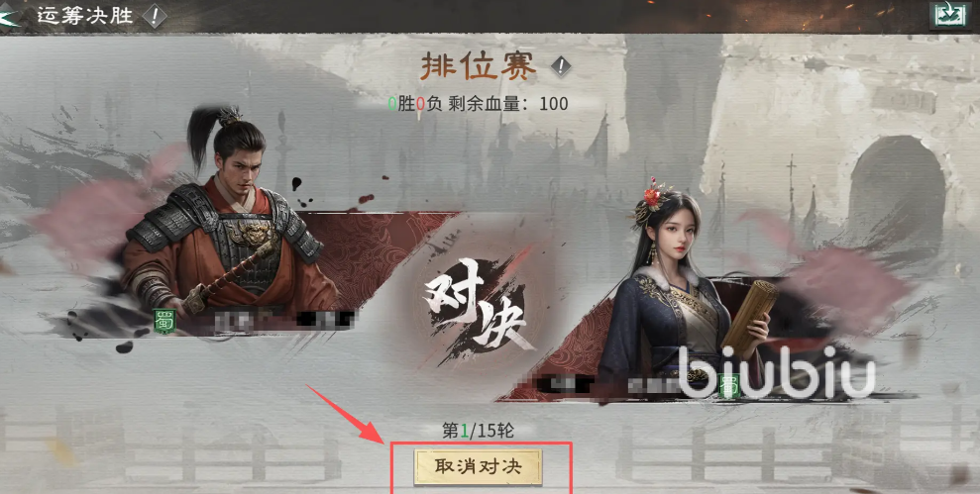Click the 剩余血量 100 indicator
The image size is (980, 494).
point(508,103)
